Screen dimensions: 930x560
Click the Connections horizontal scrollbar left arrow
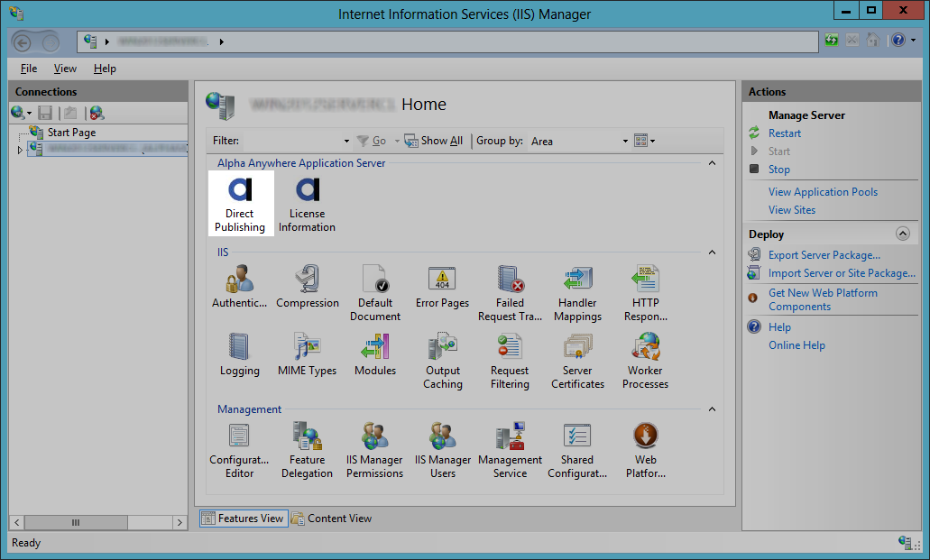(16, 523)
